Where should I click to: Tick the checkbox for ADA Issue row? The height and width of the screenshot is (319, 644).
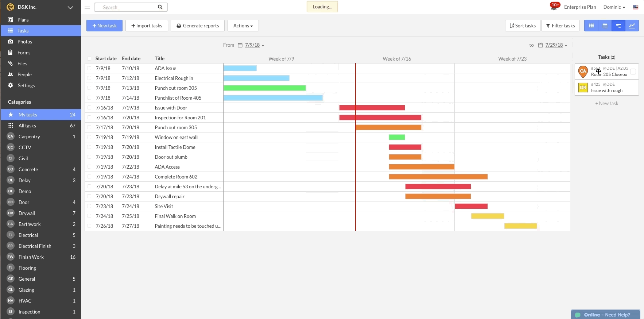tap(89, 68)
